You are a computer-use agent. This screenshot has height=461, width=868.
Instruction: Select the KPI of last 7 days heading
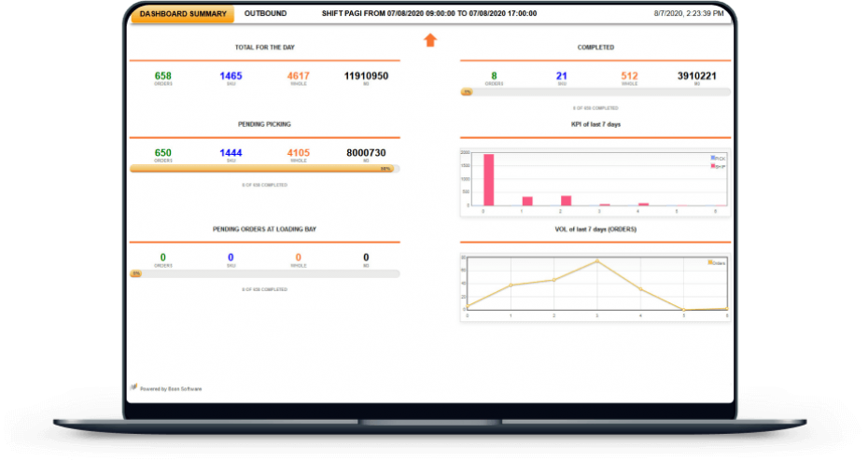point(595,124)
